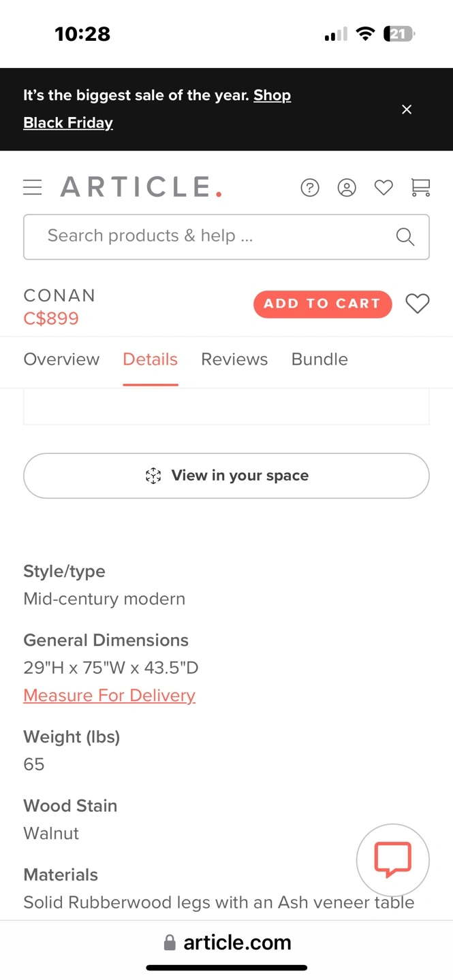
Task: Go to the Bundle tab
Action: 319,359
